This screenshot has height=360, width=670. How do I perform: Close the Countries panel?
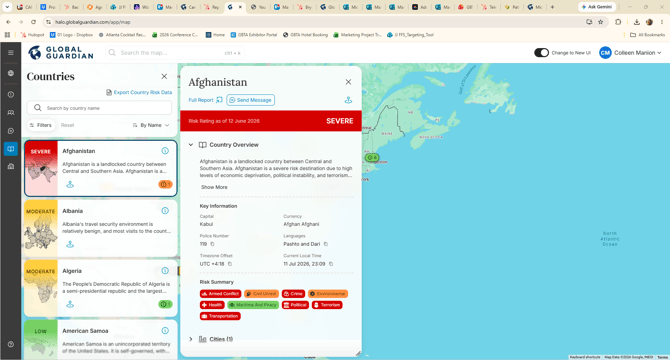tap(164, 76)
